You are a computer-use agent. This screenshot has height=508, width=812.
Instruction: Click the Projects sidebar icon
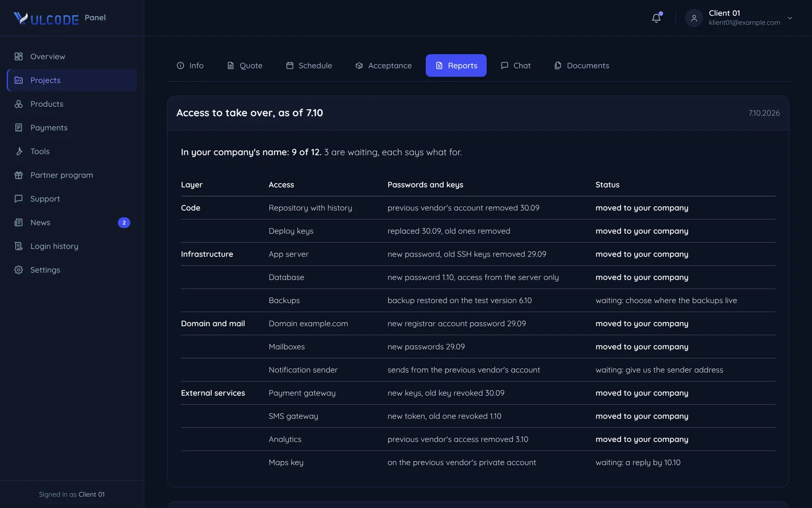point(19,80)
